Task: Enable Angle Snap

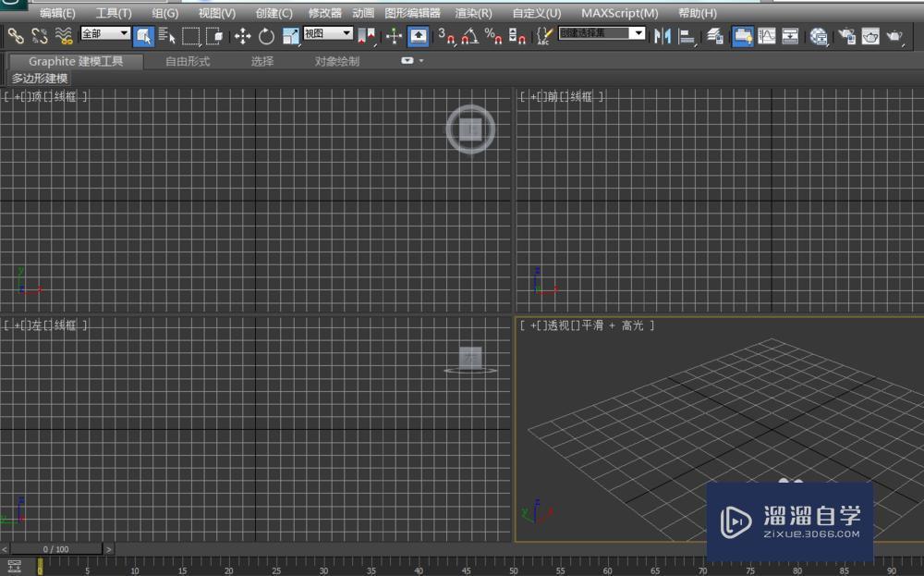Action: coord(468,37)
